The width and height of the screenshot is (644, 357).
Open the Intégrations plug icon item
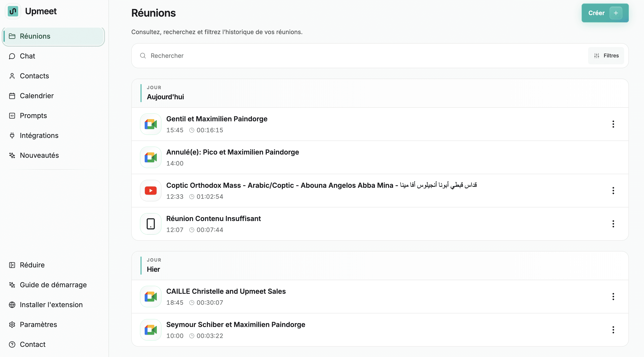(39, 135)
